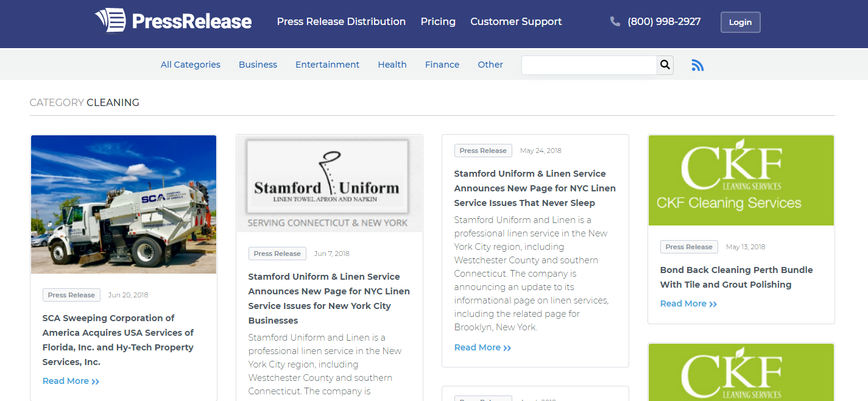The height and width of the screenshot is (401, 868).
Task: Click the PressRelease wordmark text
Action: coord(192,21)
